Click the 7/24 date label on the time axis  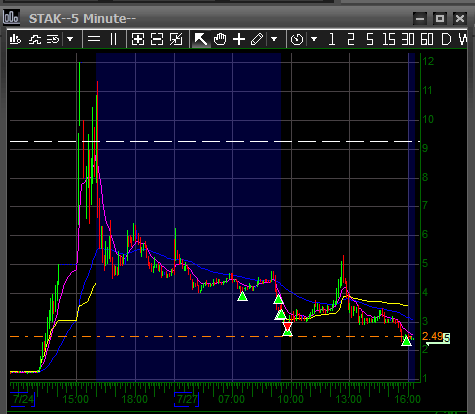click(23, 399)
